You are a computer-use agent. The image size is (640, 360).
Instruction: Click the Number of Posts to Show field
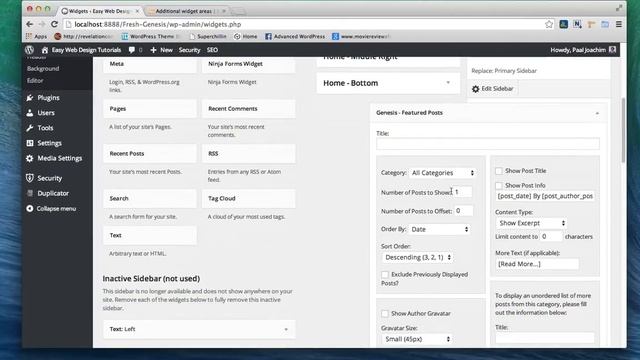463,192
